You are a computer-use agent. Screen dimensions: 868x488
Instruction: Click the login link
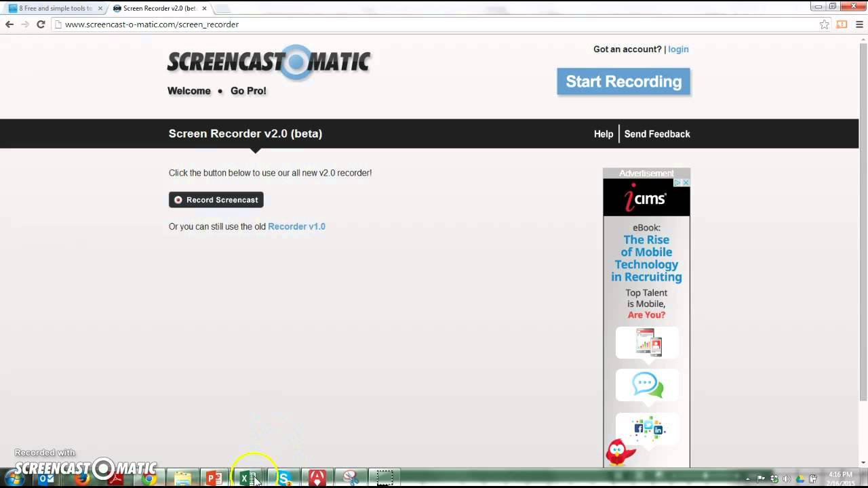pos(678,49)
